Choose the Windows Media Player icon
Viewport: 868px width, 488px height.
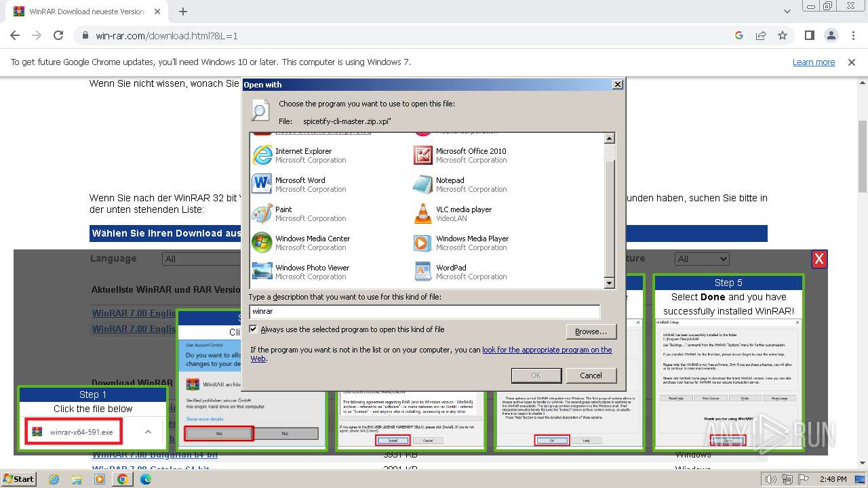point(423,243)
